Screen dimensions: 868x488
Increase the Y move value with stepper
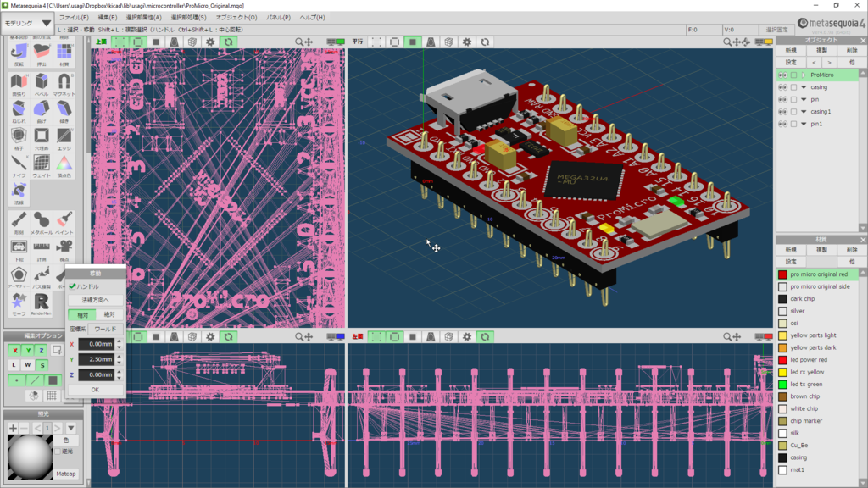click(x=119, y=357)
